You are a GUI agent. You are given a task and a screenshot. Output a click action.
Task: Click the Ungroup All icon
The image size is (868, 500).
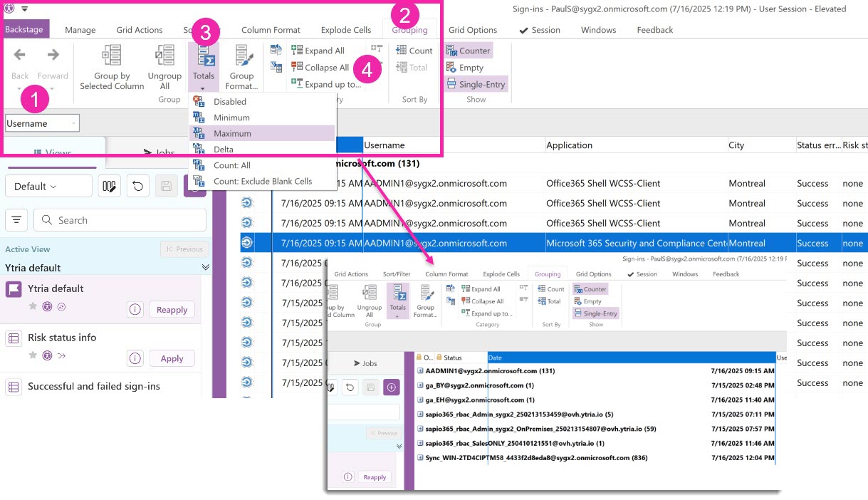click(164, 56)
